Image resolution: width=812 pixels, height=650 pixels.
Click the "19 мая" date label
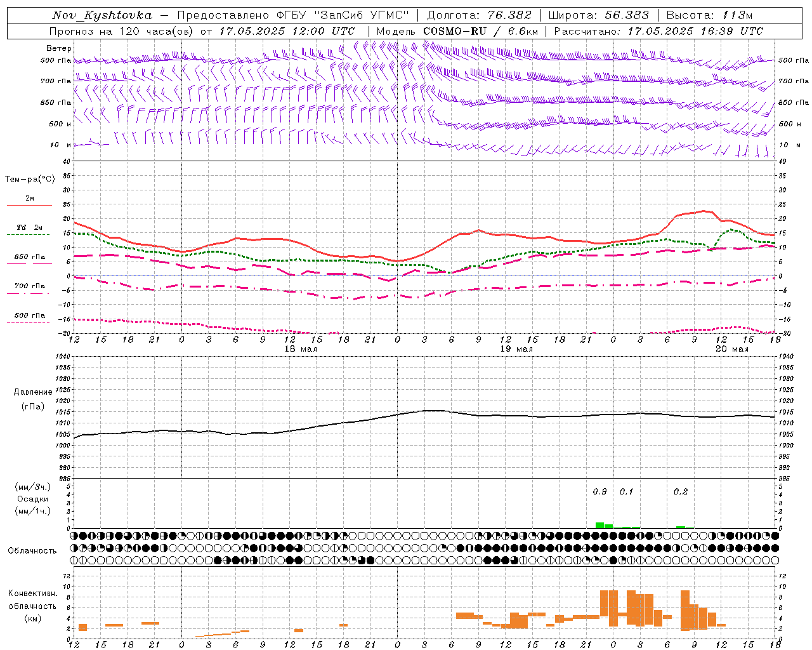pyautogui.click(x=516, y=349)
